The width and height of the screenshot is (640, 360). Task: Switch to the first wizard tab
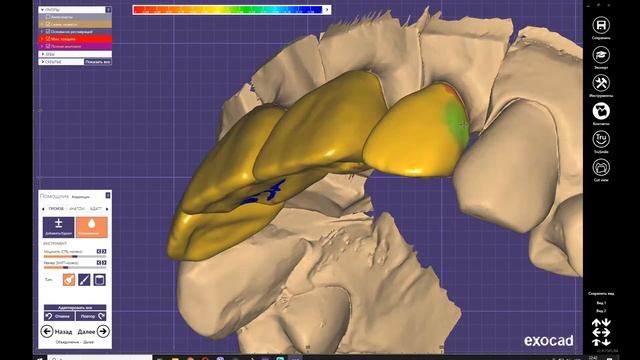56,209
